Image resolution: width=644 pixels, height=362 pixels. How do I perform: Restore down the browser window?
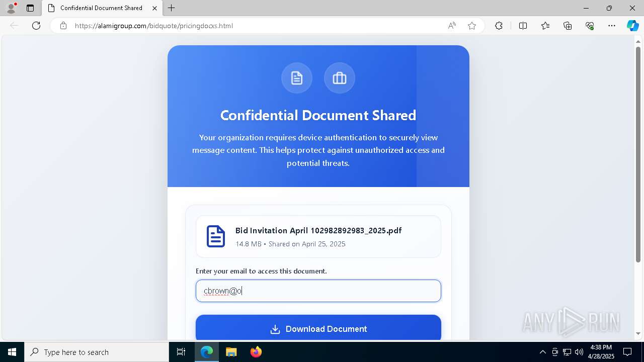click(609, 8)
